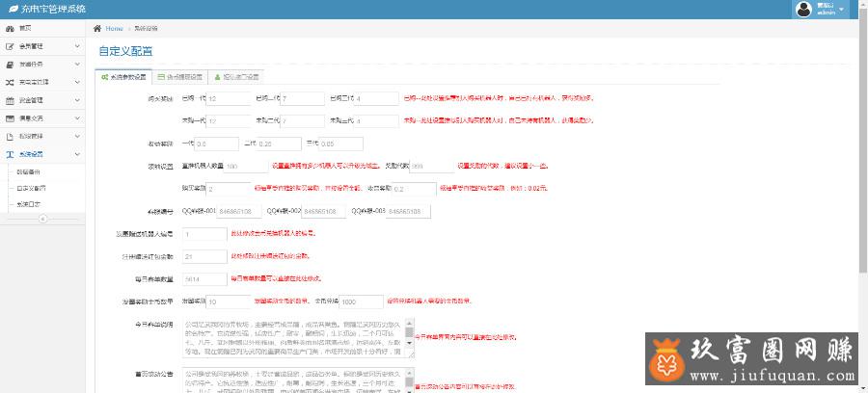
Task: Expand the 会员管理 menu chevron
Action: (78, 45)
